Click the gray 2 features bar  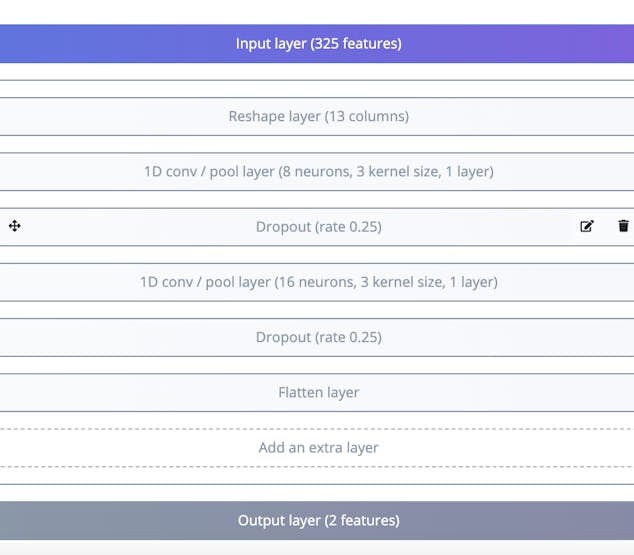318,520
